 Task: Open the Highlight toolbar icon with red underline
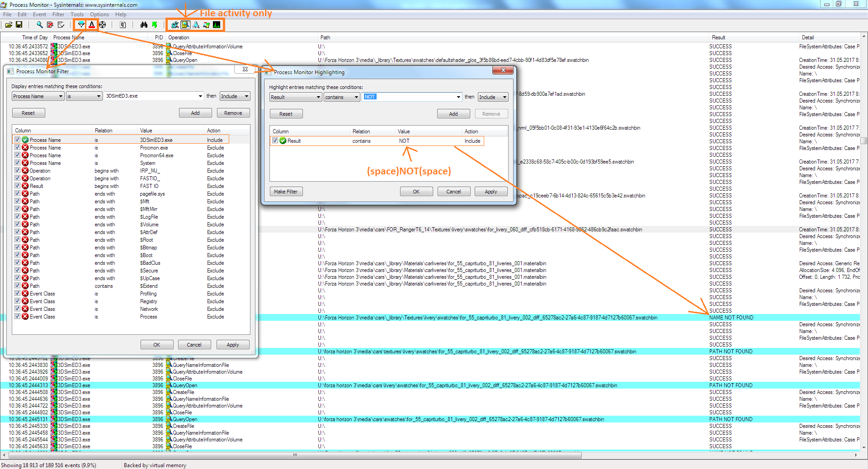[x=92, y=25]
